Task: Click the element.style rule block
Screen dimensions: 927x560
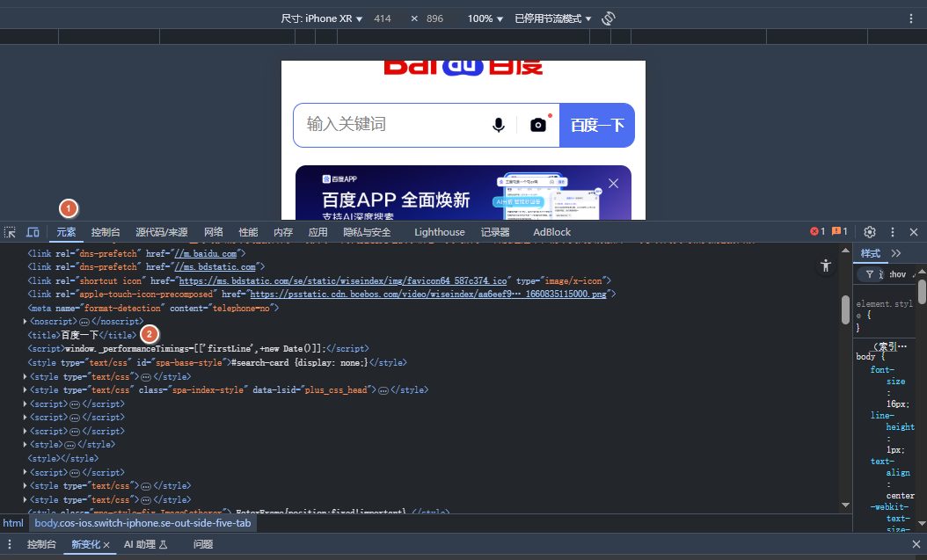Action: (885, 316)
